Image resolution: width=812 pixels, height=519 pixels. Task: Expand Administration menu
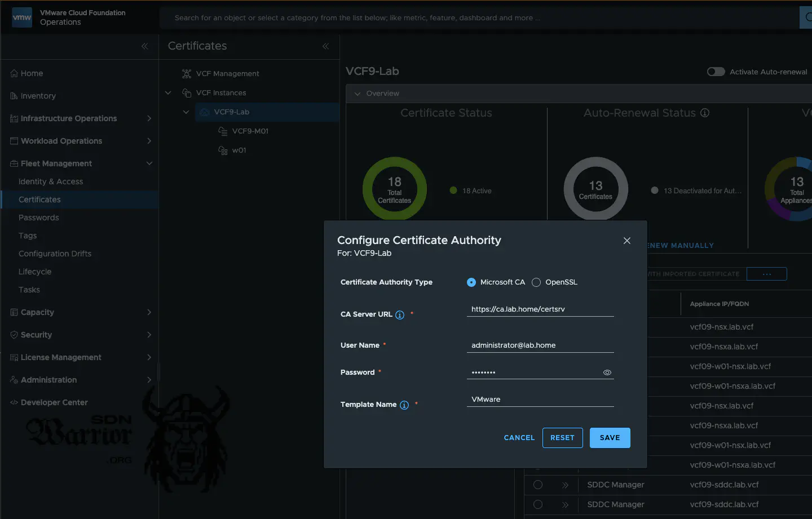(149, 380)
